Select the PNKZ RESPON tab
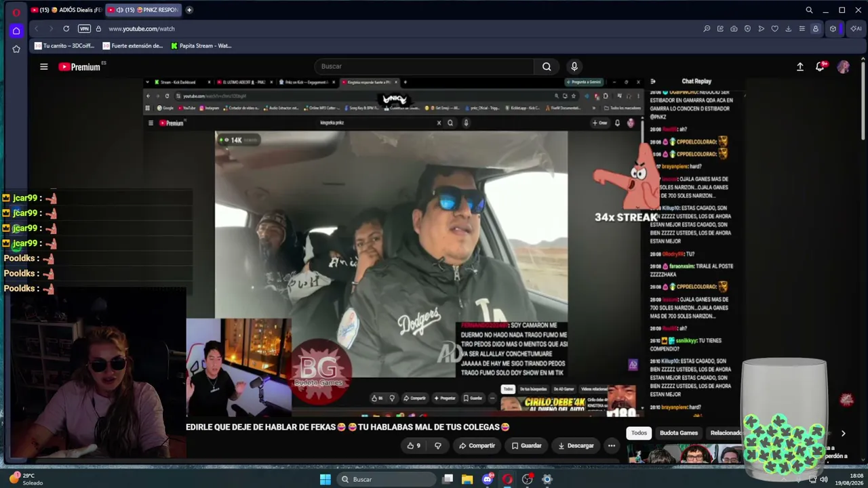 point(144,9)
